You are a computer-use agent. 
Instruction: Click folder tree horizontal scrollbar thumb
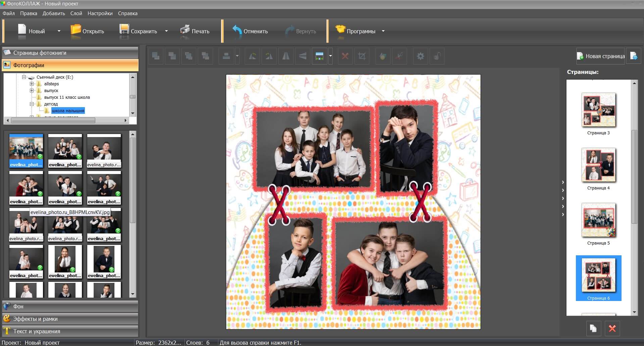[x=53, y=120]
